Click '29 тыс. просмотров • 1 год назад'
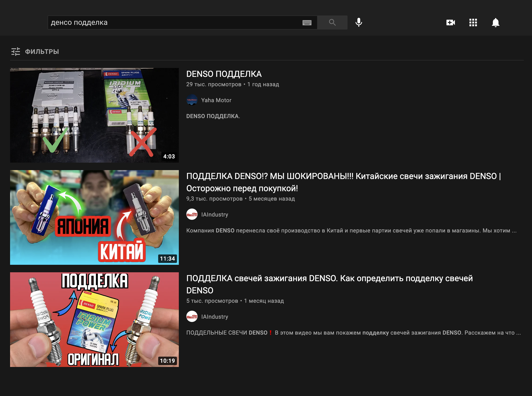Viewport: 532px width, 396px height. (232, 84)
